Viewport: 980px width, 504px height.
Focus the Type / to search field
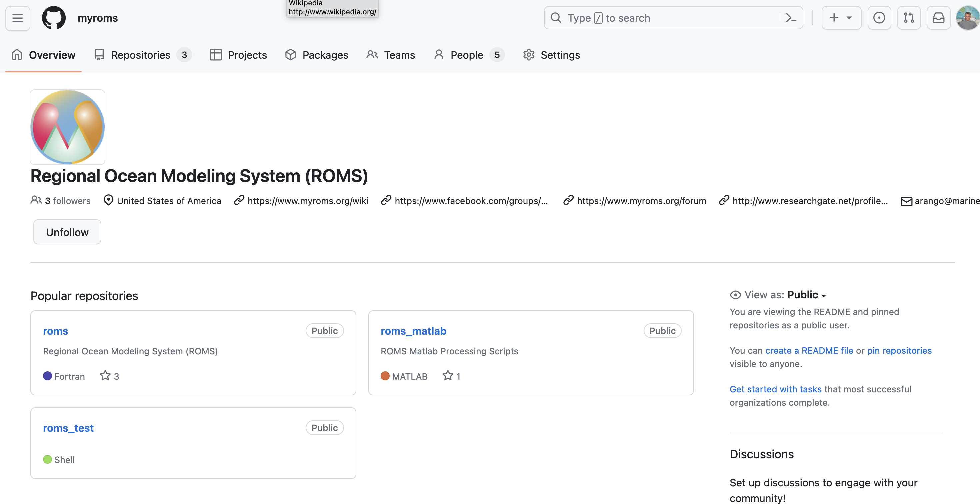(x=673, y=18)
